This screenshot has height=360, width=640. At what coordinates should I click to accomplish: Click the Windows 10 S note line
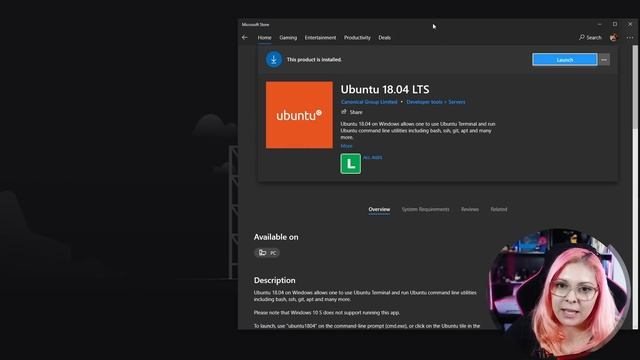click(x=327, y=313)
